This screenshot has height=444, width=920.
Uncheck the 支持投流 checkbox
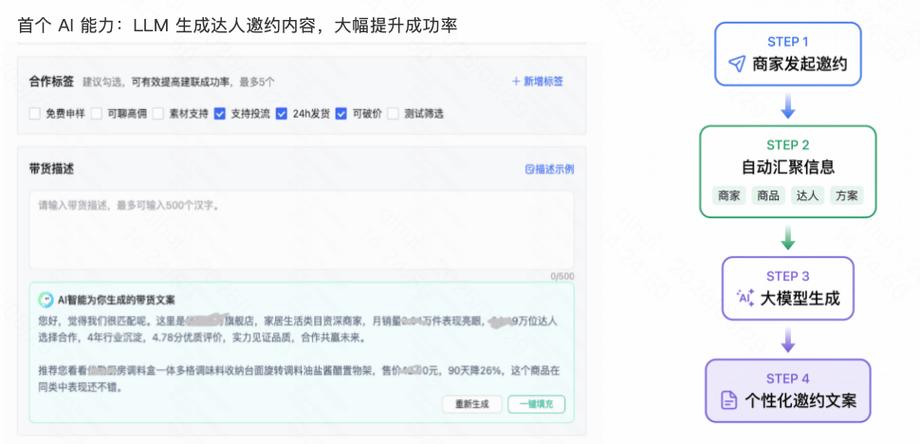[x=220, y=114]
